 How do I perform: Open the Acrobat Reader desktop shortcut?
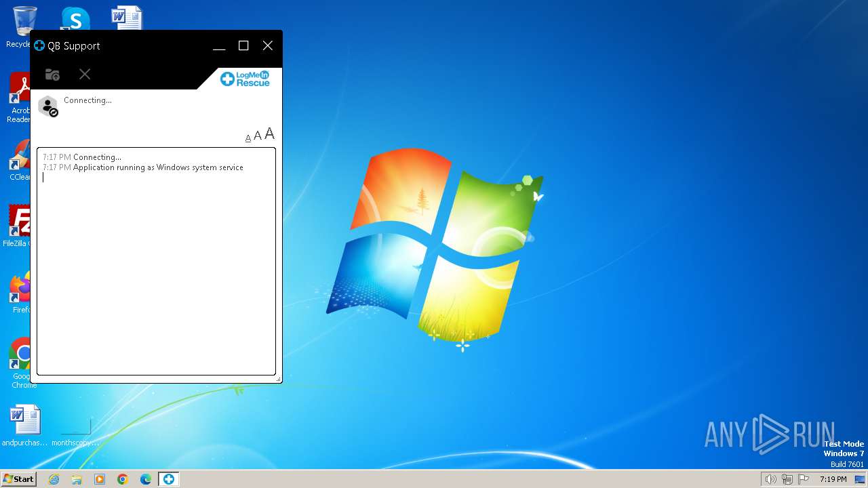click(x=20, y=98)
